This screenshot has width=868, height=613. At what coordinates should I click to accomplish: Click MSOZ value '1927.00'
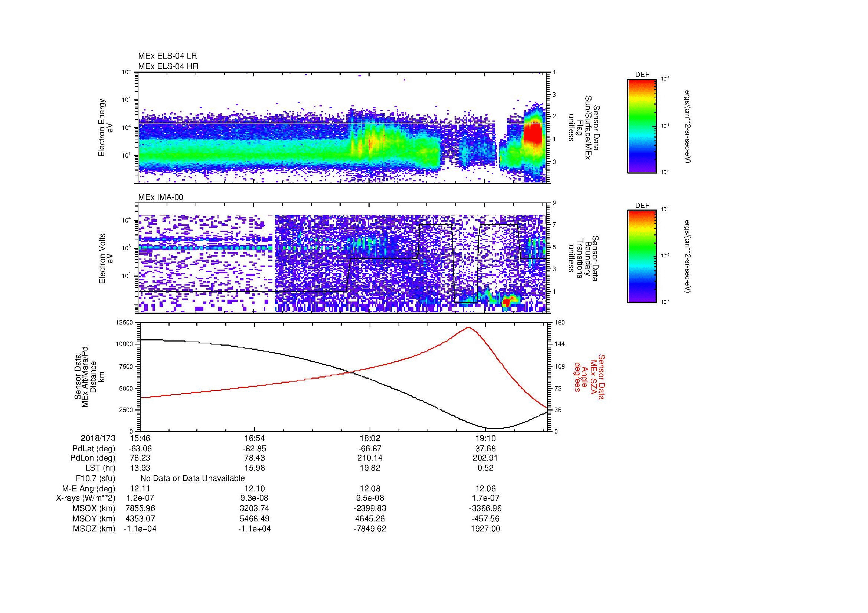pos(485,529)
